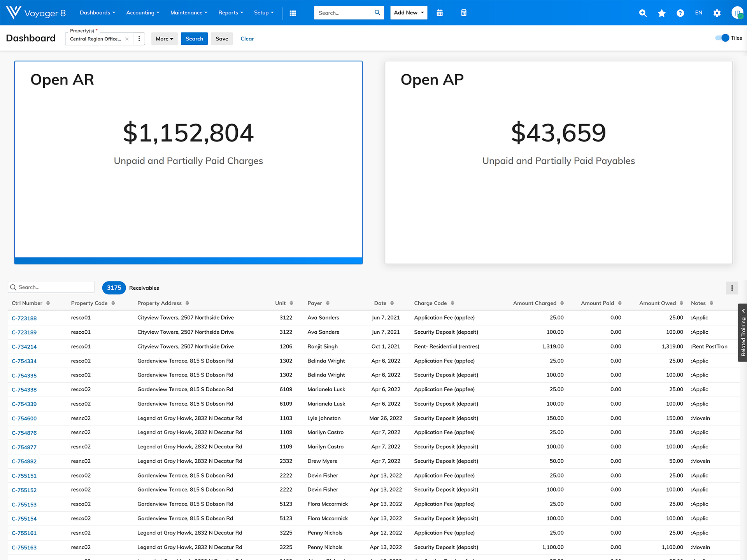Open charge link C-734214
This screenshot has width=747, height=560.
point(24,347)
